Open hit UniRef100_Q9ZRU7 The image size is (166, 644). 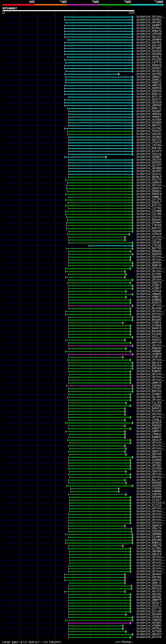point(149,68)
